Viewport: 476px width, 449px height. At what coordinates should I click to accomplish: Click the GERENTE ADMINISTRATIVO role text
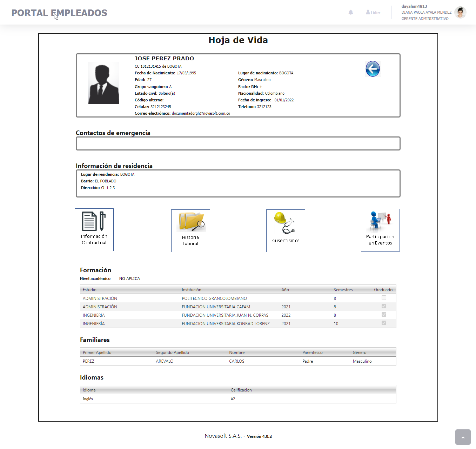point(425,19)
